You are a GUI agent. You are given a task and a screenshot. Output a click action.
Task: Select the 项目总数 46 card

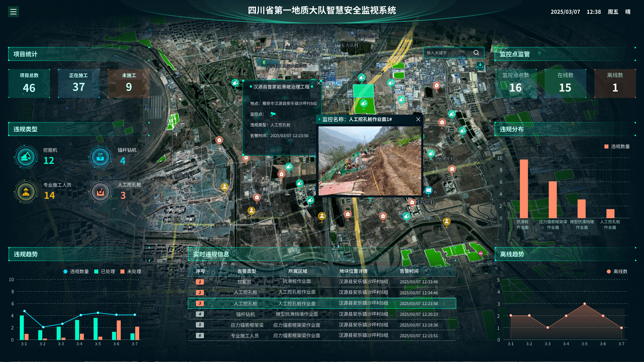click(29, 83)
